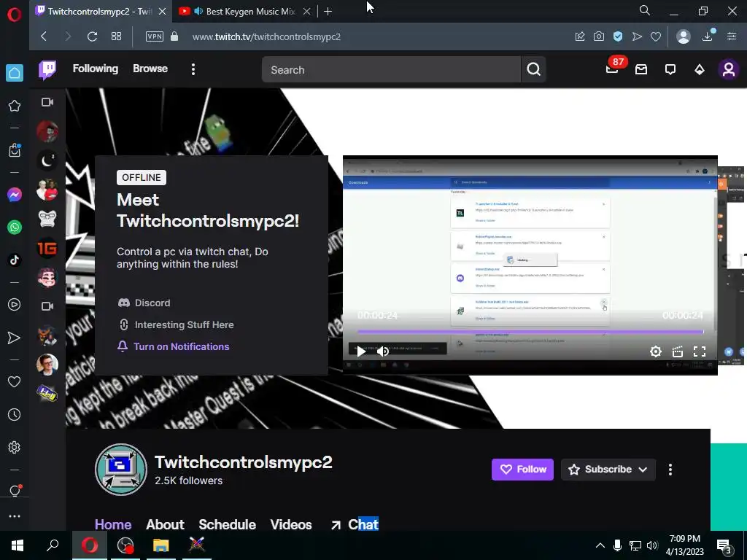Click the video clip icon
Viewport: 747px width, 560px height.
[x=678, y=351]
